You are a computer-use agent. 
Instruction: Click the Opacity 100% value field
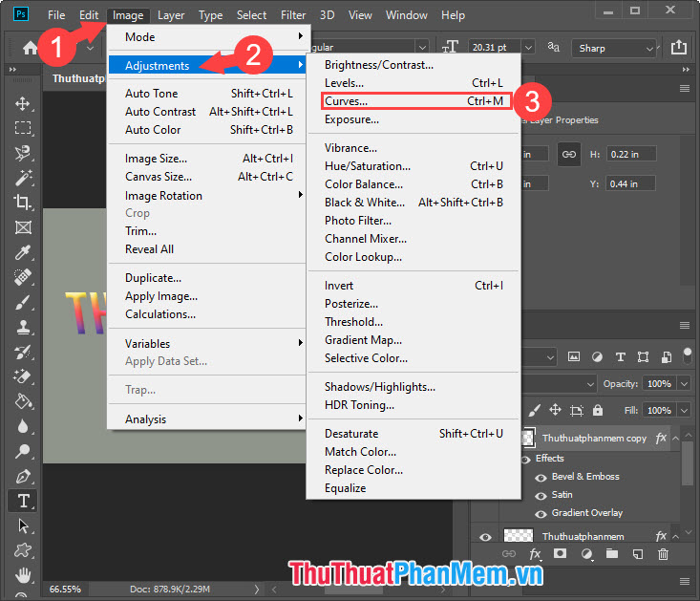click(x=659, y=383)
